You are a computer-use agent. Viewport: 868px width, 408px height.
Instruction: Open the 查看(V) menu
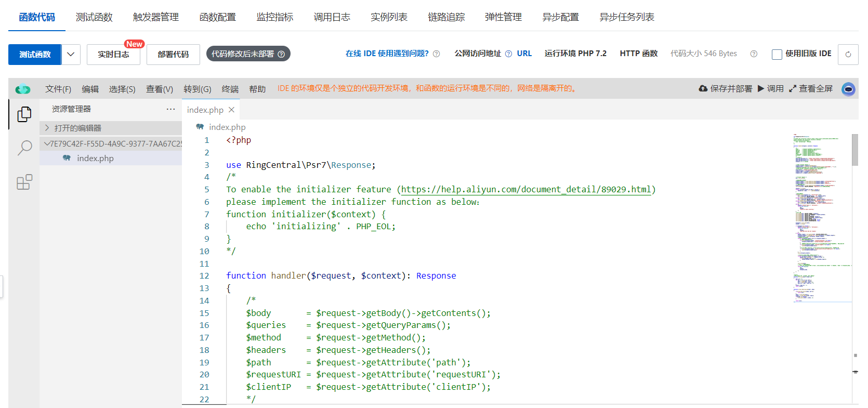(160, 89)
